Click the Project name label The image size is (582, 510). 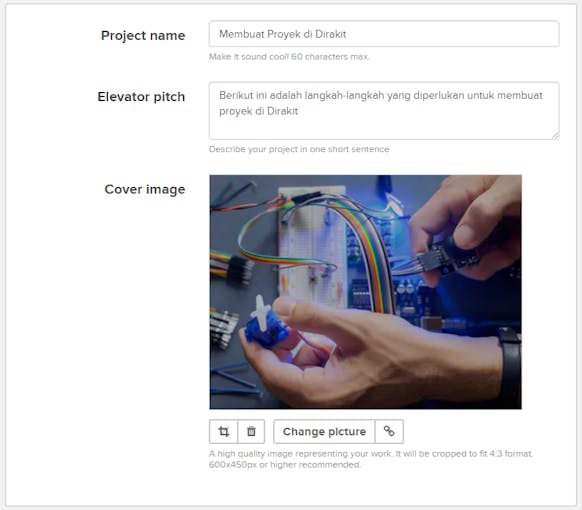pos(143,36)
